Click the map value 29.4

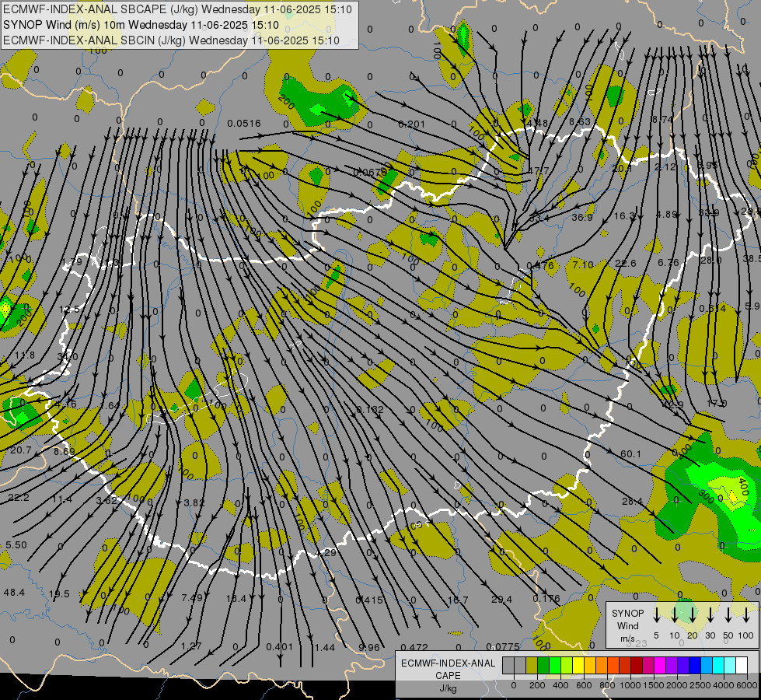pos(501,600)
